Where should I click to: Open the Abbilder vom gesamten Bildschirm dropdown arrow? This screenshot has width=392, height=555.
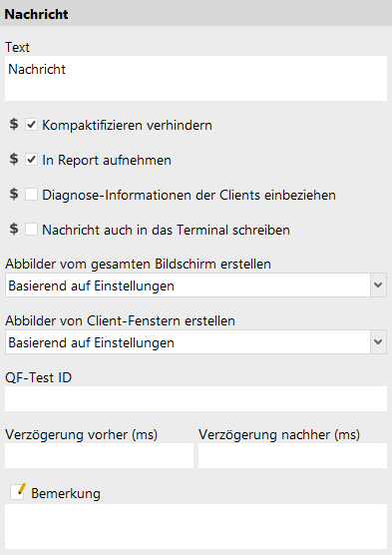(x=378, y=284)
